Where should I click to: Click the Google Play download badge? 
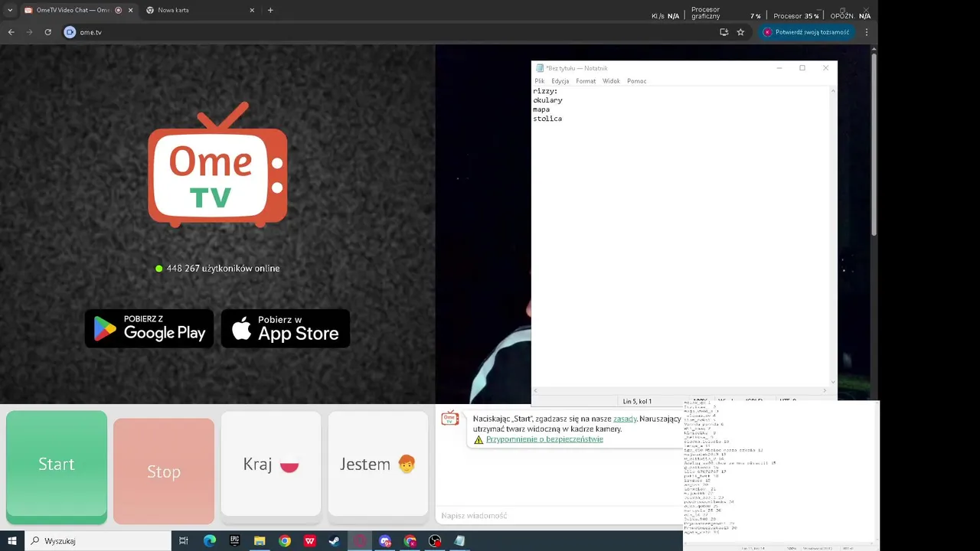[x=149, y=328]
